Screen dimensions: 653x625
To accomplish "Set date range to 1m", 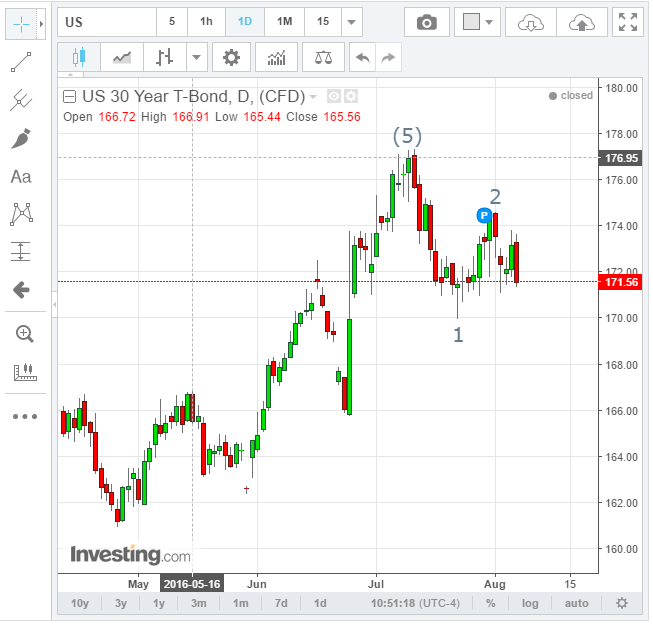I will [241, 603].
